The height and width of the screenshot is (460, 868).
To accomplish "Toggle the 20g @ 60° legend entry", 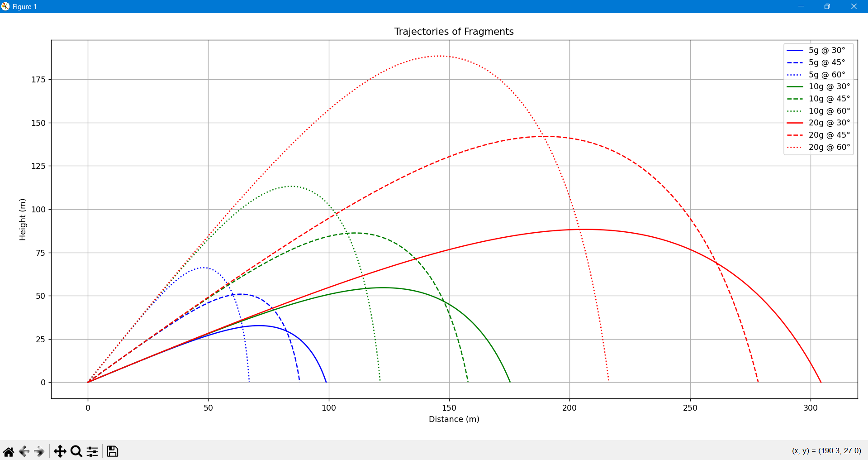I will point(829,147).
